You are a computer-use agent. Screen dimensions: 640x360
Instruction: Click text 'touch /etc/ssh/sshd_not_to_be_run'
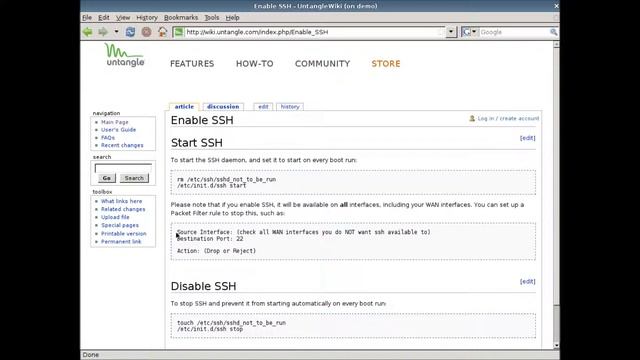231,322
